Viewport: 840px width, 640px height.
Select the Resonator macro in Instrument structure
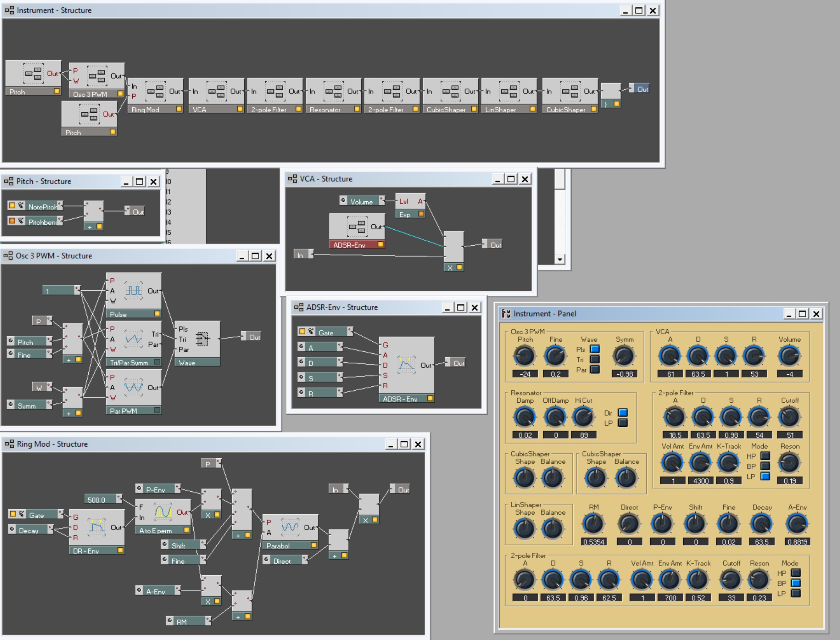click(x=333, y=96)
